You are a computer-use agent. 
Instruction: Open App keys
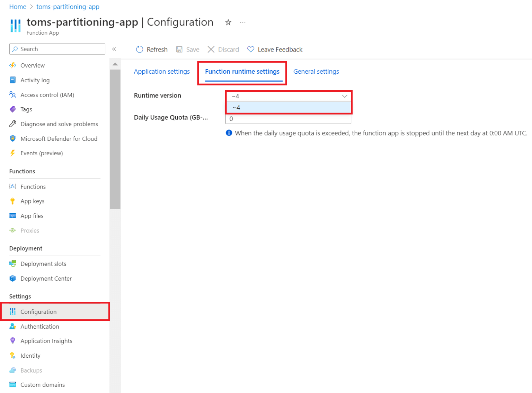[x=32, y=201]
